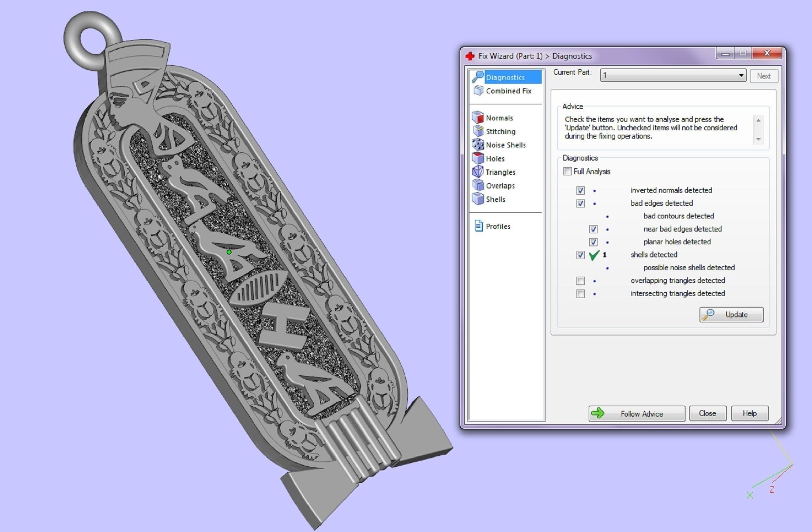This screenshot has width=812, height=532.
Task: Click the green point marker on the model
Action: tap(229, 252)
